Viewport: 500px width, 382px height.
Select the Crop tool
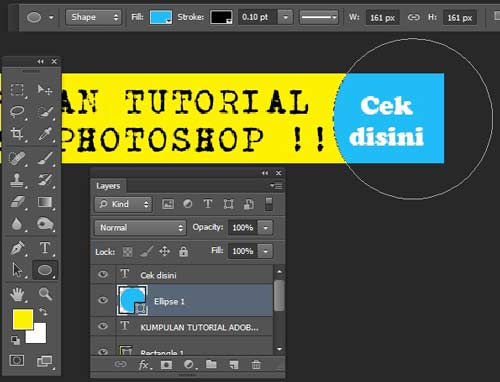click(x=17, y=134)
